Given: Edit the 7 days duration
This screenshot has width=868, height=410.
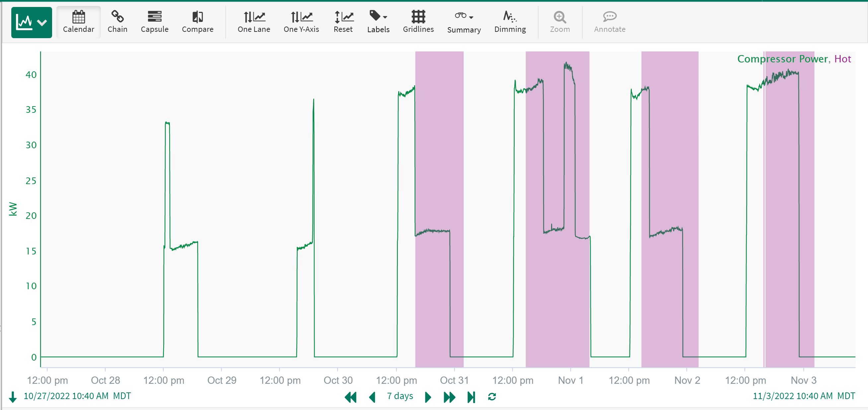Looking at the screenshot, I should tap(399, 396).
